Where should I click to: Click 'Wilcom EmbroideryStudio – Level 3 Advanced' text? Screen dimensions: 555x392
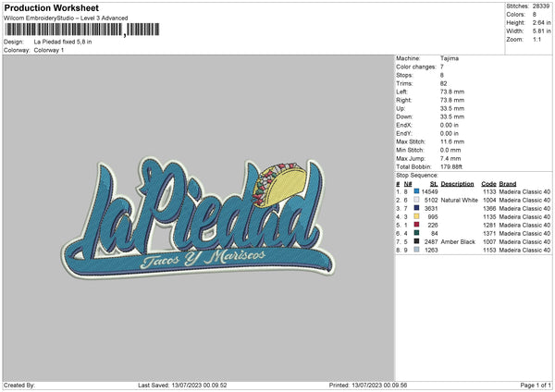tap(66, 18)
